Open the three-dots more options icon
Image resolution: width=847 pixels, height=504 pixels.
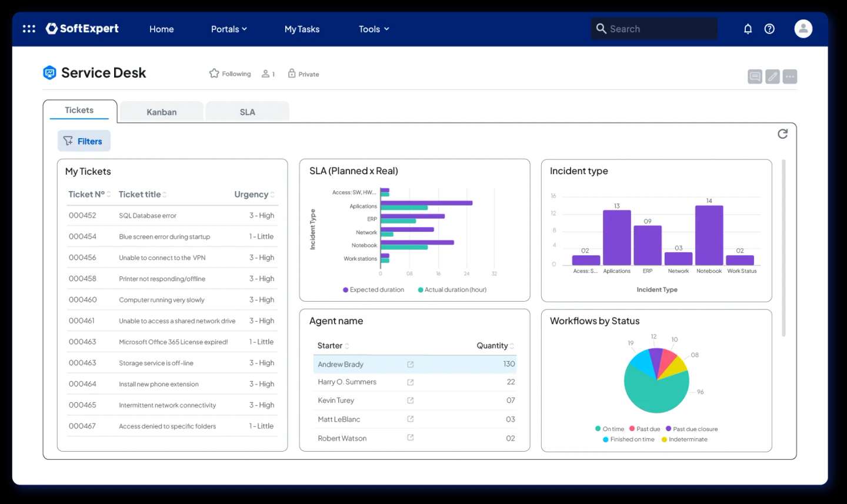(x=790, y=76)
